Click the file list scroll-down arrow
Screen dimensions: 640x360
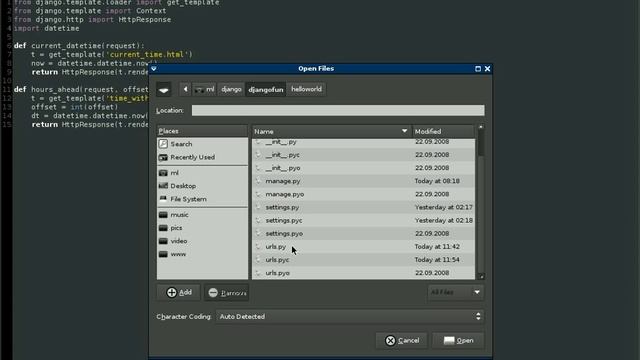click(x=481, y=276)
